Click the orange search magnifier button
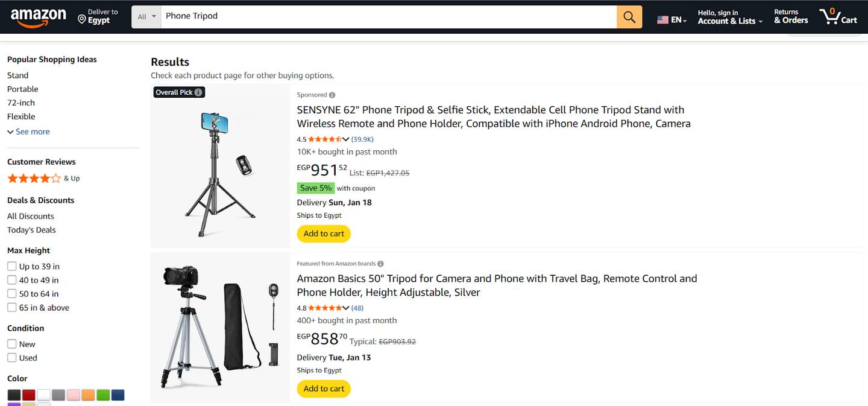 point(629,17)
